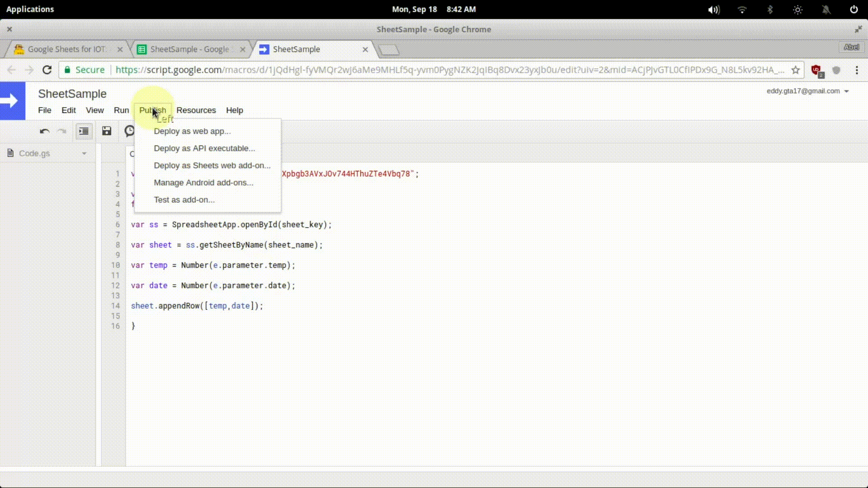The image size is (868, 488).
Task: Save the script with floppy icon
Action: tap(106, 131)
